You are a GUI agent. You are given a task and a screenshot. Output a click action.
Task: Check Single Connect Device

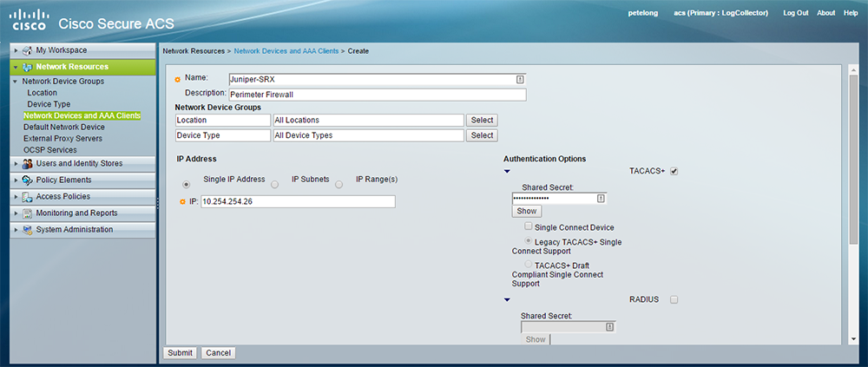[529, 226]
